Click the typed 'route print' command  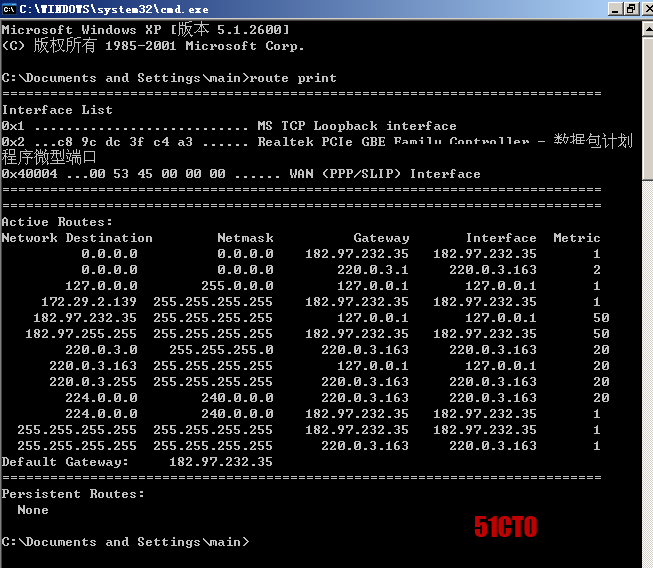pyautogui.click(x=293, y=78)
